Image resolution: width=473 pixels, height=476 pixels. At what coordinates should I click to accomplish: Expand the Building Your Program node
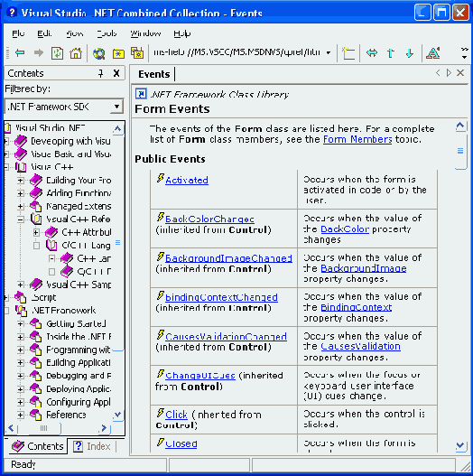coord(21,181)
